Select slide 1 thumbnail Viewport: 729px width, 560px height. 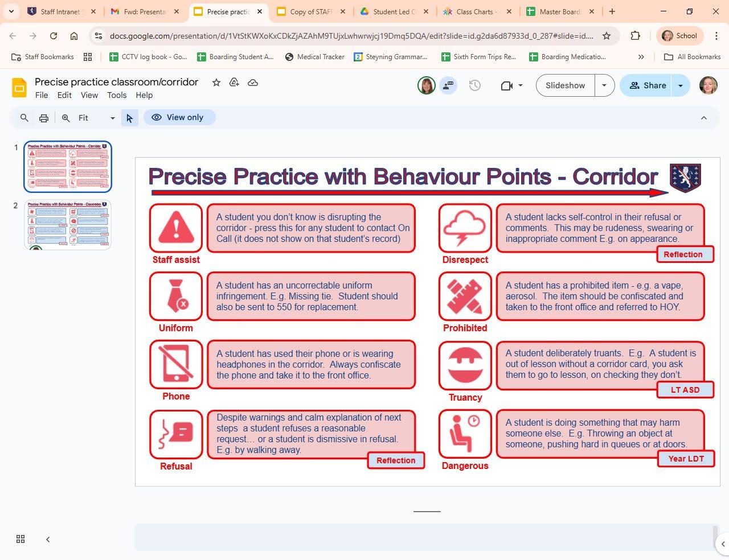click(x=68, y=167)
